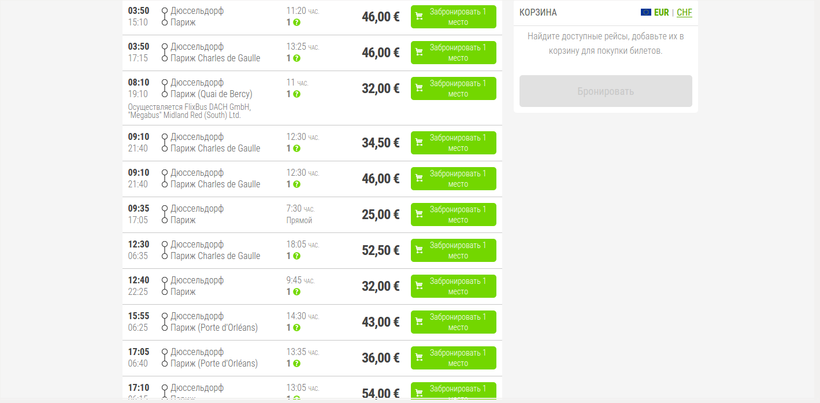
Task: Book one seat on 32,00 € Quai de Bercy trip
Action: 453,88
